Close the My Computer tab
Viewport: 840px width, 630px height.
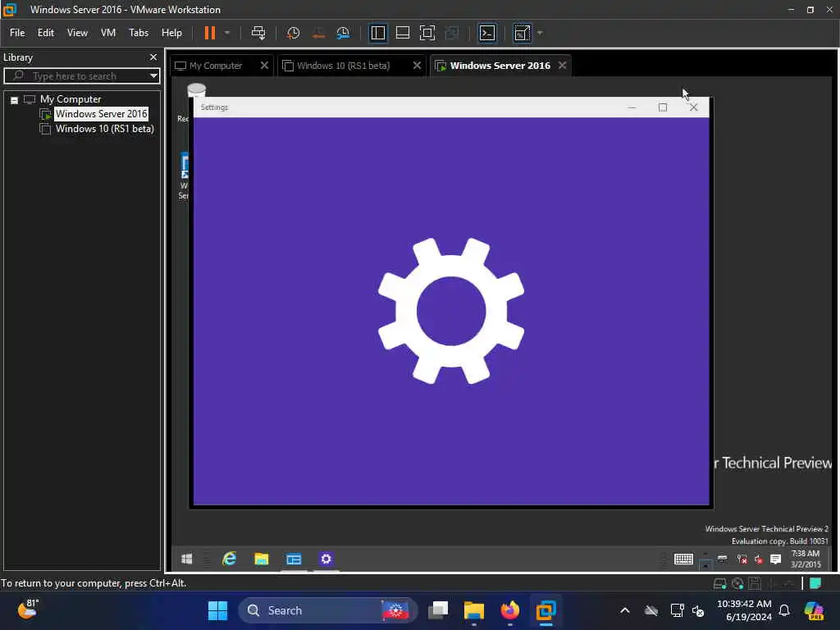[x=264, y=66]
